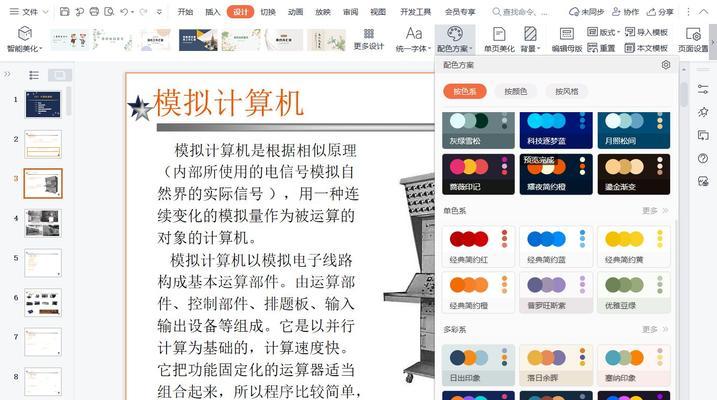Select the 按风格 filter pill
The width and height of the screenshot is (717, 400).
567,91
